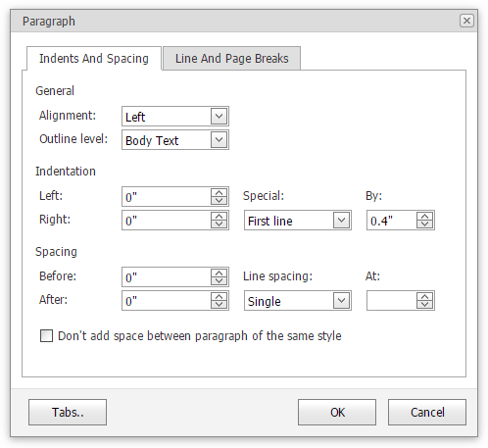Expand the Alignment dropdown arrow

tap(219, 116)
